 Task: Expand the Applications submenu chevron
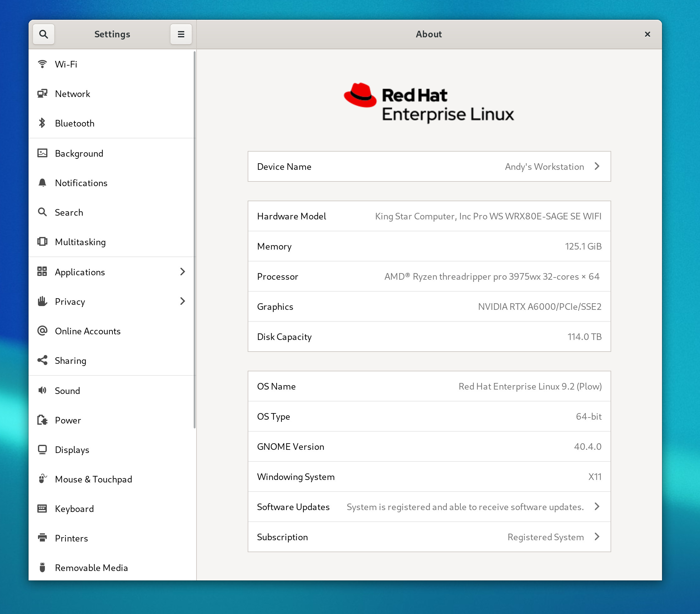click(x=183, y=272)
